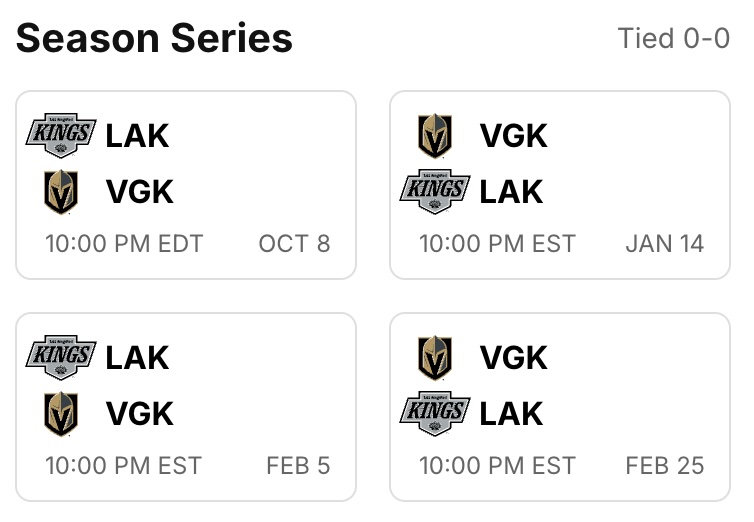
Task: Click 10:00 PM EST time in FEB 25 card
Action: [x=497, y=466]
